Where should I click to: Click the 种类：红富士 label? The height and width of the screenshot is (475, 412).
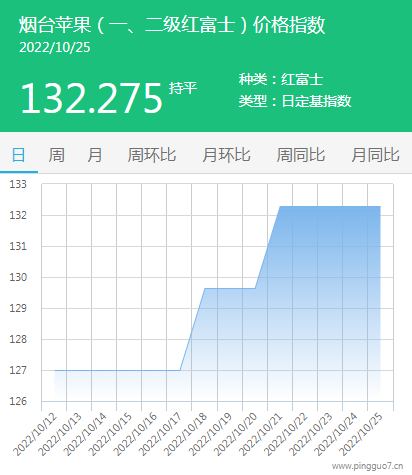pyautogui.click(x=281, y=79)
